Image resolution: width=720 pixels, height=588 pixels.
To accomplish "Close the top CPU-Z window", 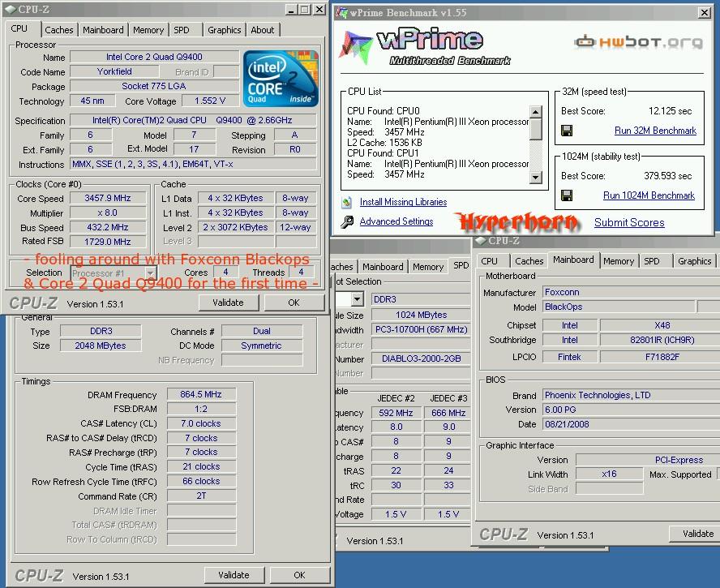I will pos(319,10).
